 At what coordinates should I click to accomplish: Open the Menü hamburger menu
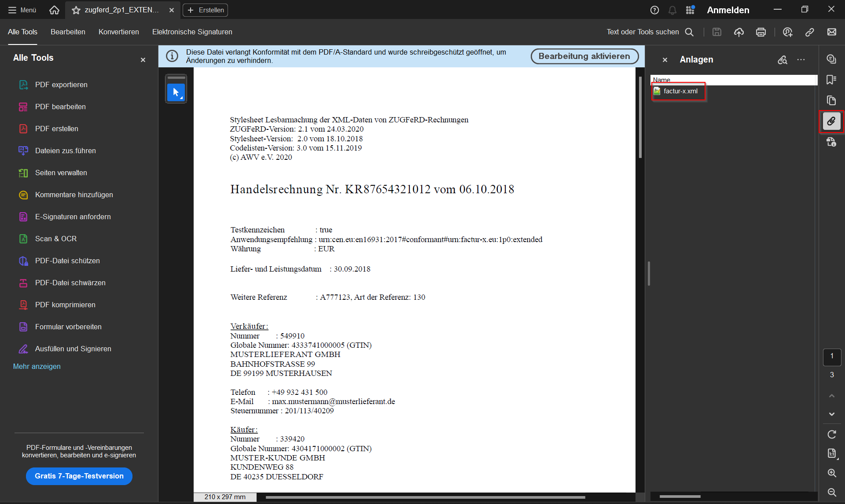[22, 10]
